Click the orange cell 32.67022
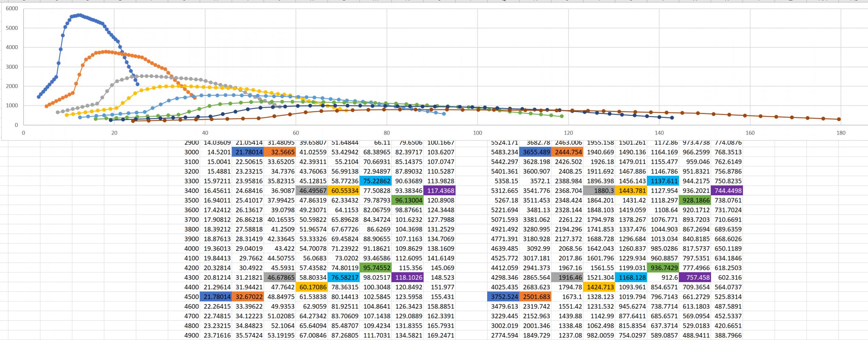This screenshot has width=868, height=340. point(248,297)
